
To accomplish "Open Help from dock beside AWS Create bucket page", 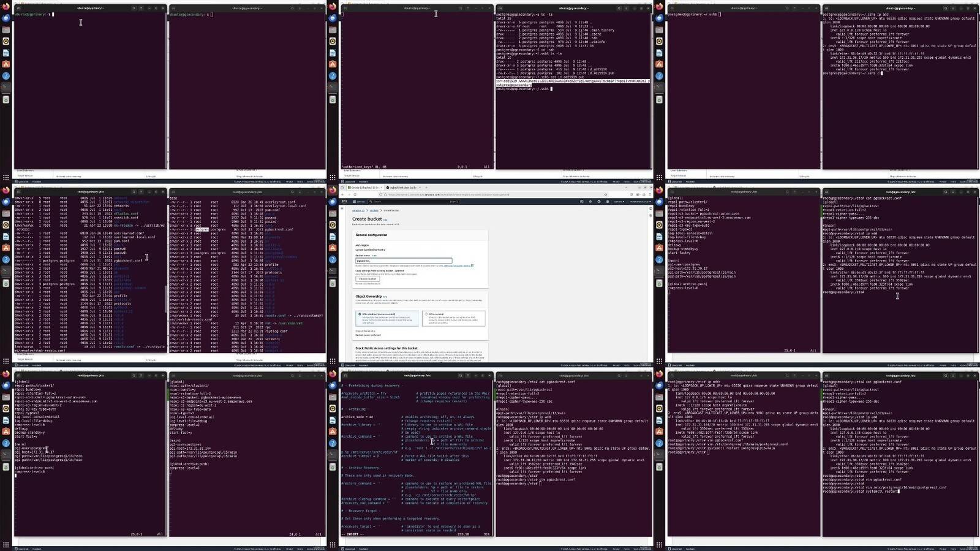I will pos(333,260).
